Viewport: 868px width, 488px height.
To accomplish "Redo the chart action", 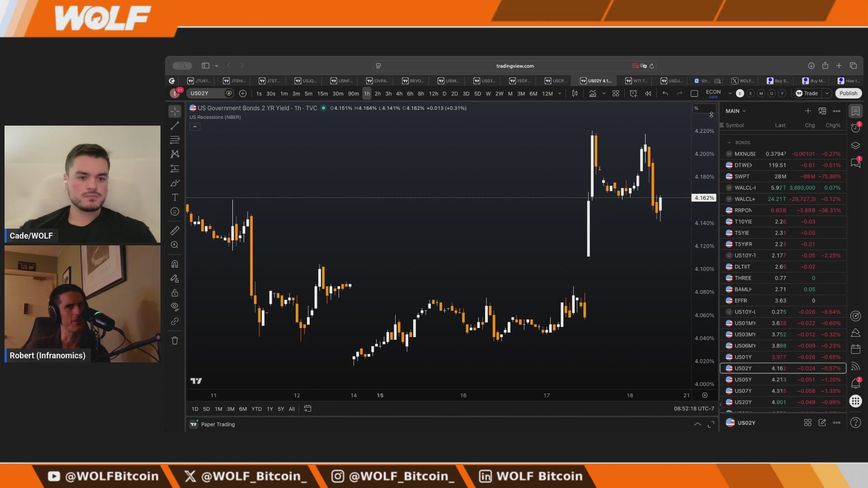I will click(x=679, y=94).
